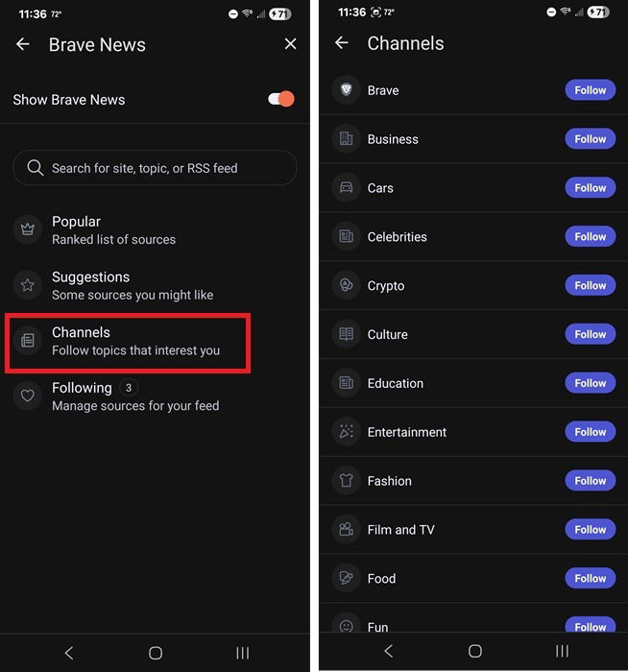
Task: Open Suggestions sources you might like
Action: pos(132,285)
